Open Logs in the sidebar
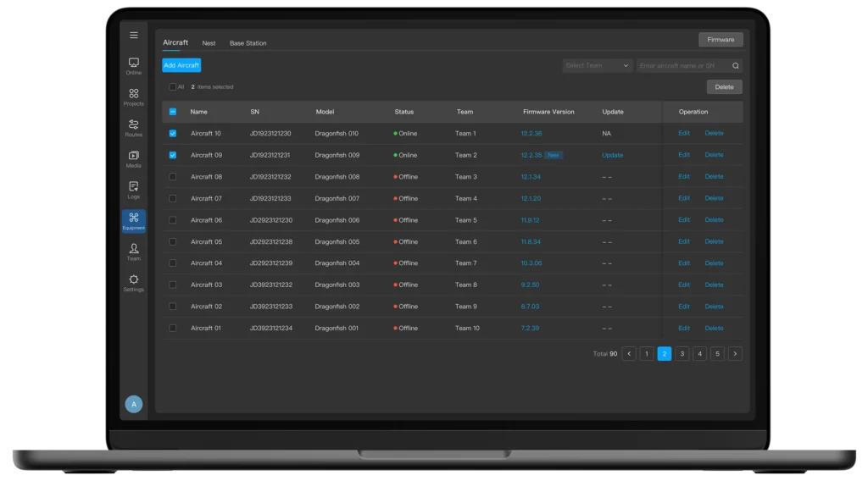868x481 pixels. click(x=133, y=190)
